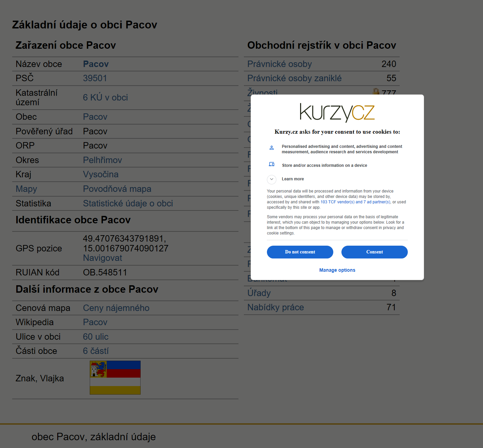Click the Pacov flag and coat image
The width and height of the screenshot is (483, 448).
tap(115, 378)
